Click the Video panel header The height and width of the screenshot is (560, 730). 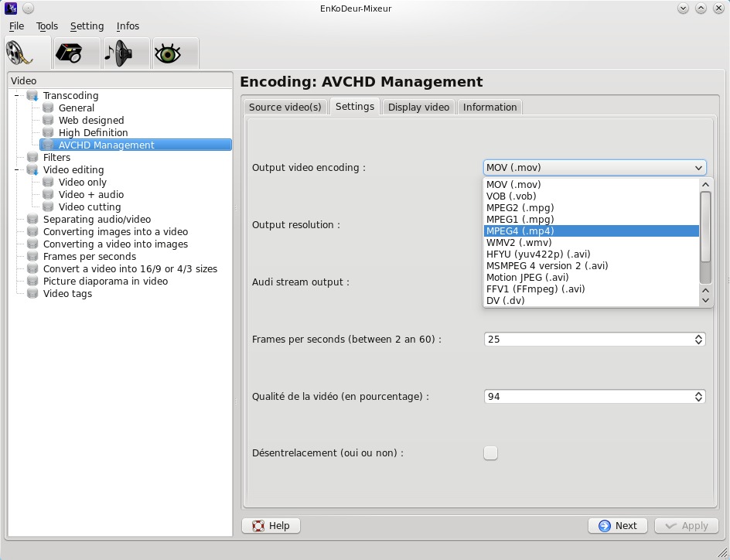click(121, 81)
